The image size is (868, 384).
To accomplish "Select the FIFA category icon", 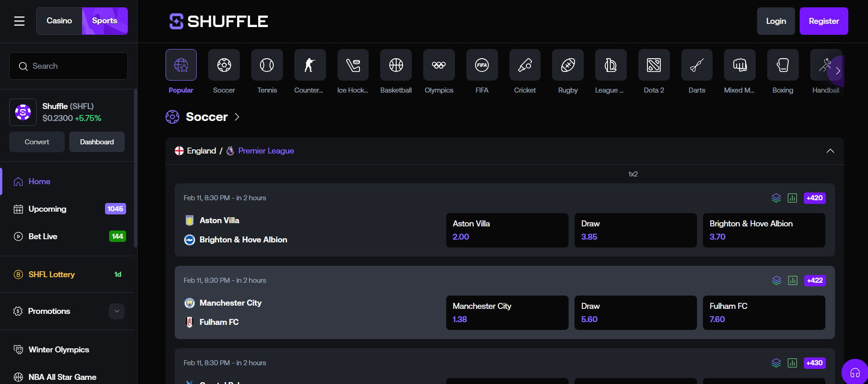I will (482, 65).
